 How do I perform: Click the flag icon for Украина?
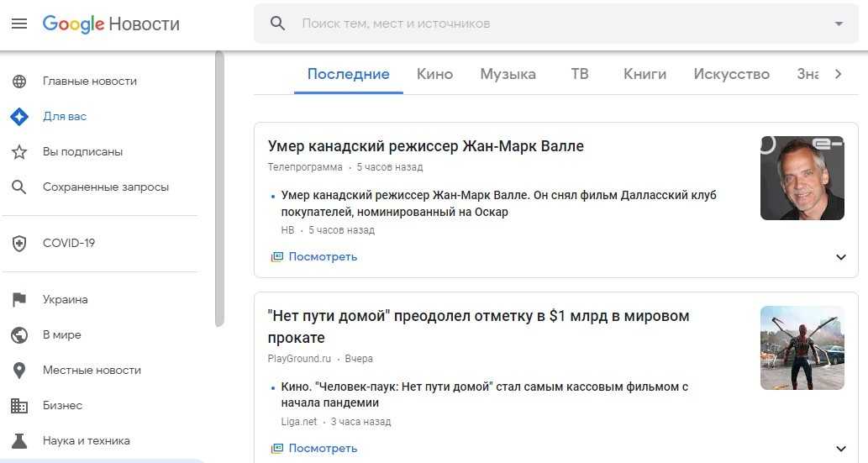click(x=19, y=300)
